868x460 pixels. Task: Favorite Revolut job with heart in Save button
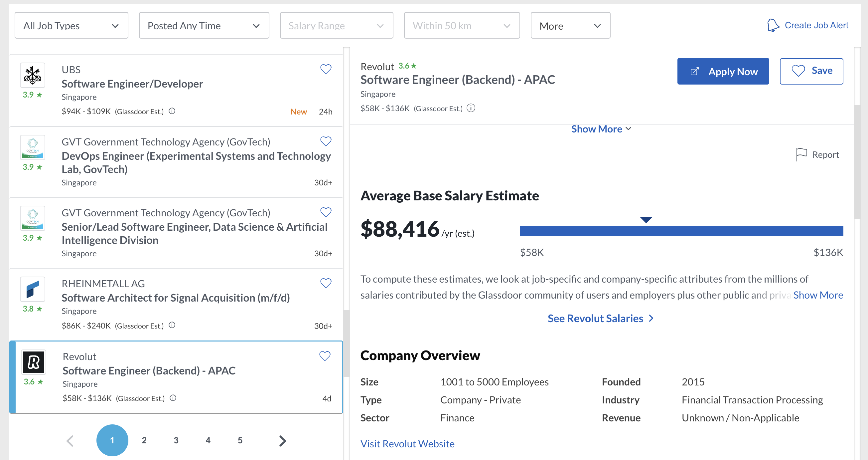(798, 71)
